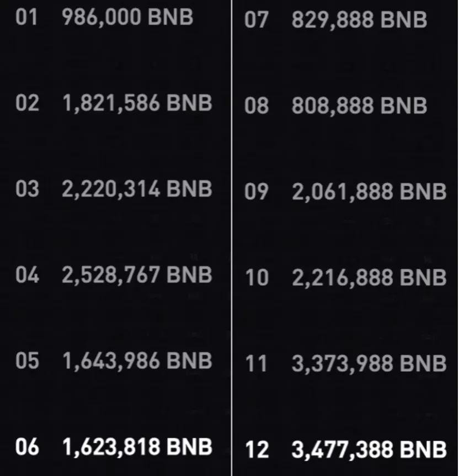Click the 1,821,586 BNB amount
The image size is (459, 476).
(137, 103)
